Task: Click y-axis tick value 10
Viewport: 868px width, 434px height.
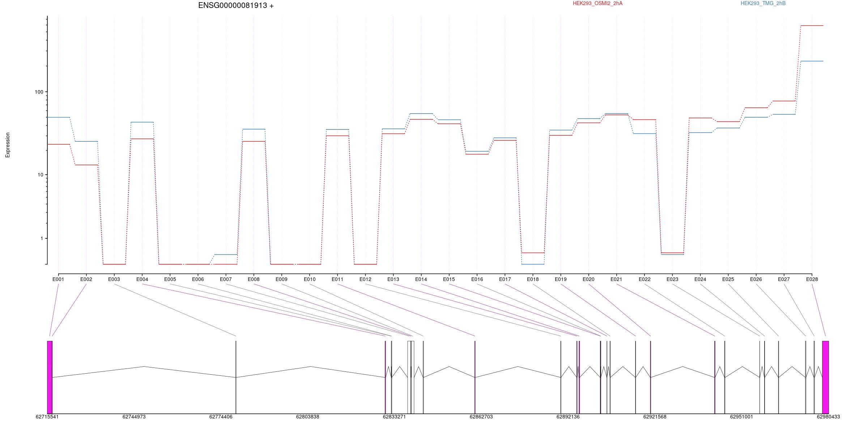Action: 40,175
